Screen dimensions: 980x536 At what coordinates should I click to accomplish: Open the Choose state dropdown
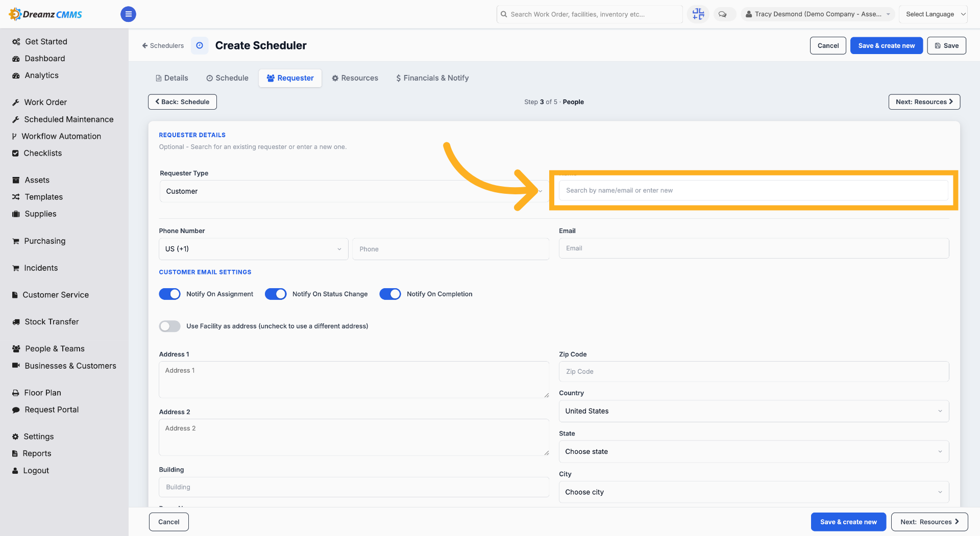(x=754, y=452)
